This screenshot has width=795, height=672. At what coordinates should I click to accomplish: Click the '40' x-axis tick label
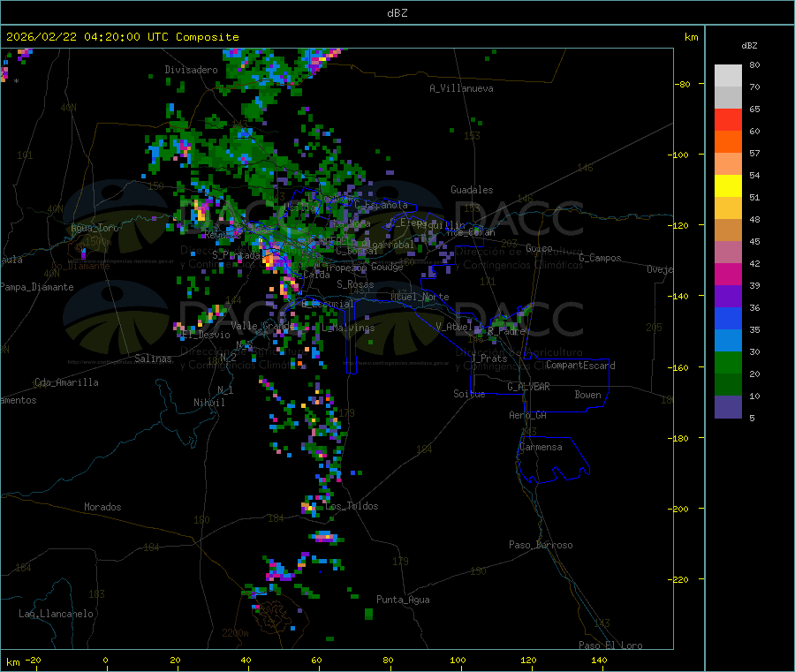pos(246,661)
